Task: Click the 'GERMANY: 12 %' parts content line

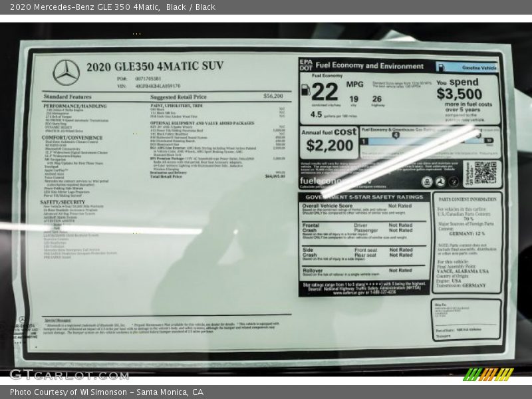Action: coord(467,234)
